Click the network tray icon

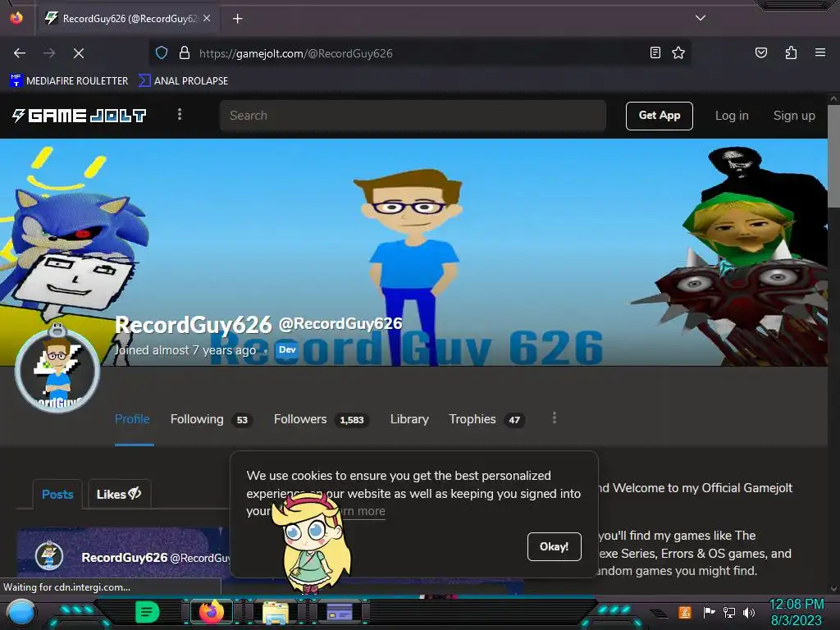pyautogui.click(x=729, y=612)
